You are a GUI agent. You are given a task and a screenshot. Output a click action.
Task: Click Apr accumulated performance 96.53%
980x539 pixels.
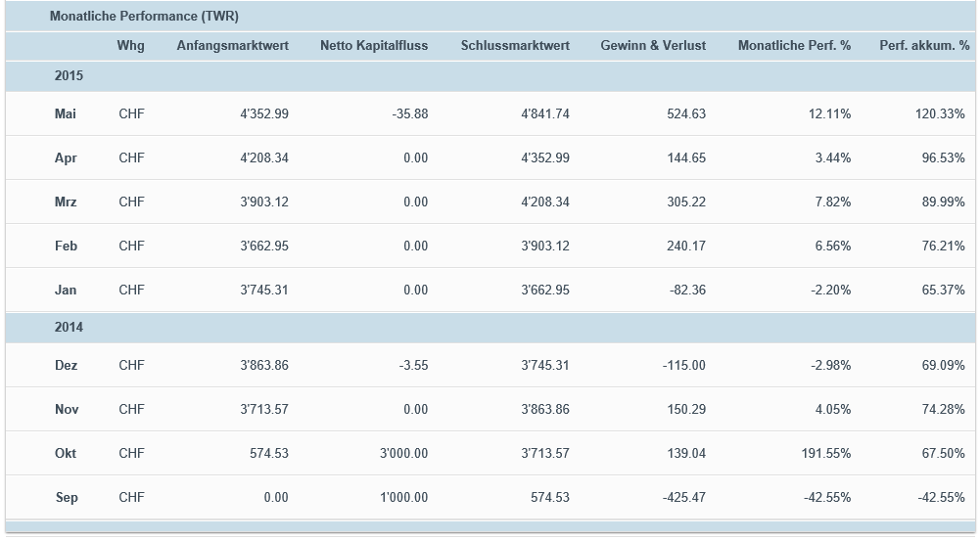943,158
